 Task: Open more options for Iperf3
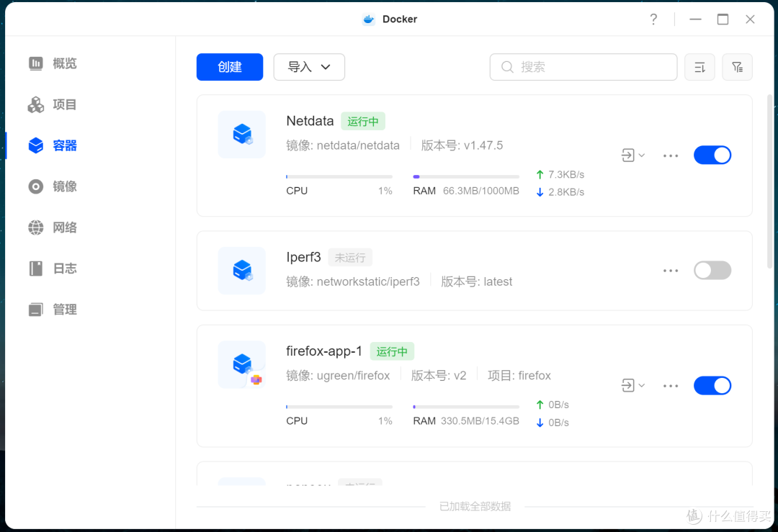[x=671, y=271]
